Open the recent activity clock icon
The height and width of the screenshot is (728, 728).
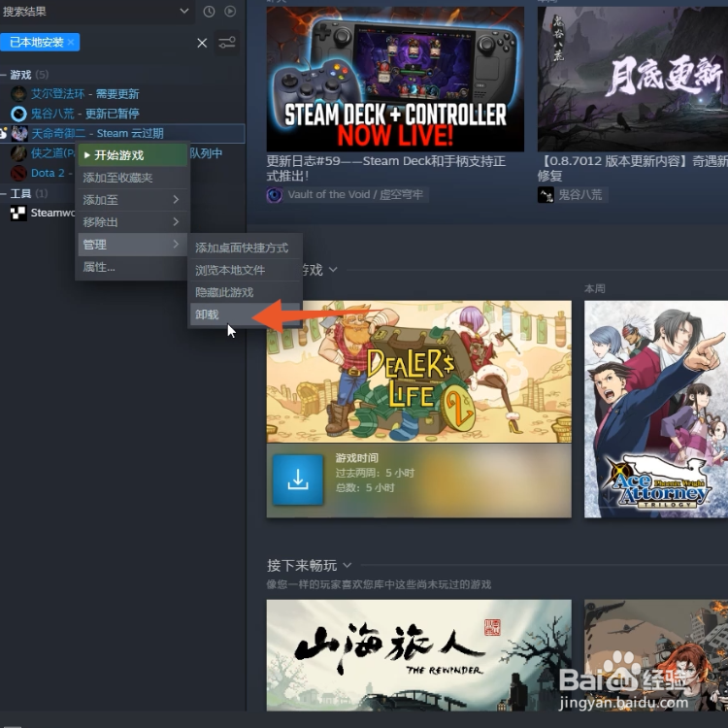click(x=209, y=12)
